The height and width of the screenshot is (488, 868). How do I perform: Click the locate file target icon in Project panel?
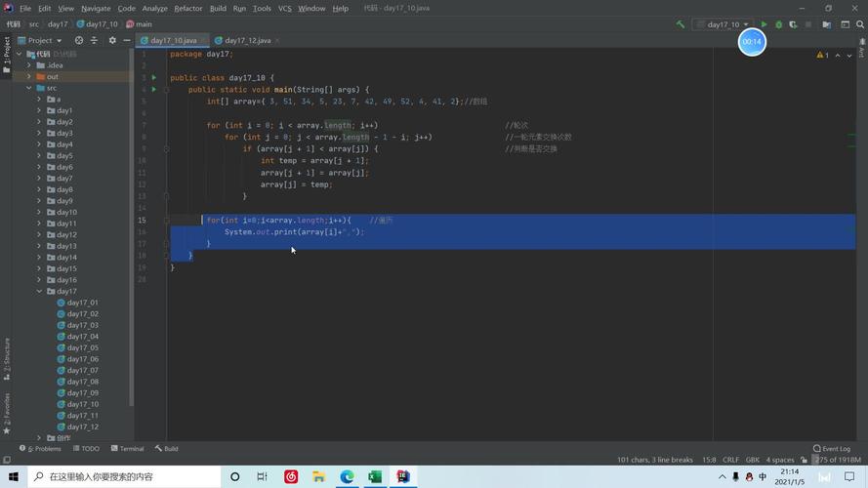click(80, 40)
